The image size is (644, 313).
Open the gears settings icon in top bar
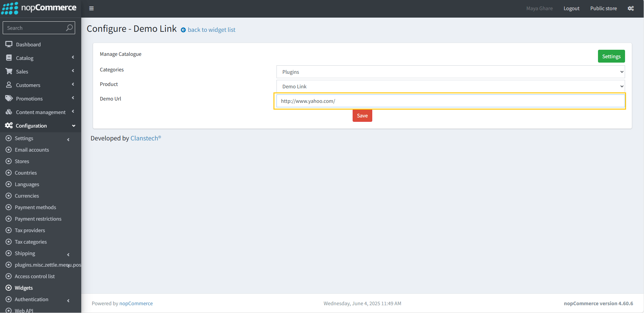(x=630, y=8)
